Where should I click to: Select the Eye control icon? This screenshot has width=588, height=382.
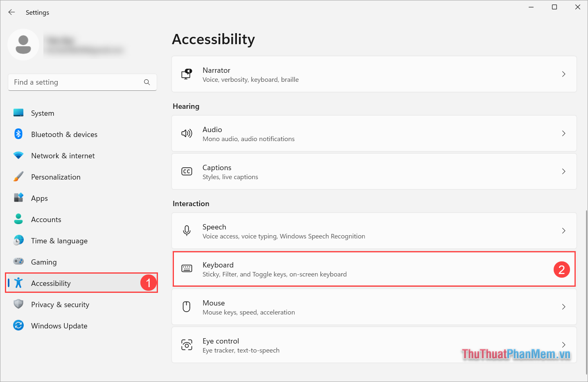tap(187, 345)
